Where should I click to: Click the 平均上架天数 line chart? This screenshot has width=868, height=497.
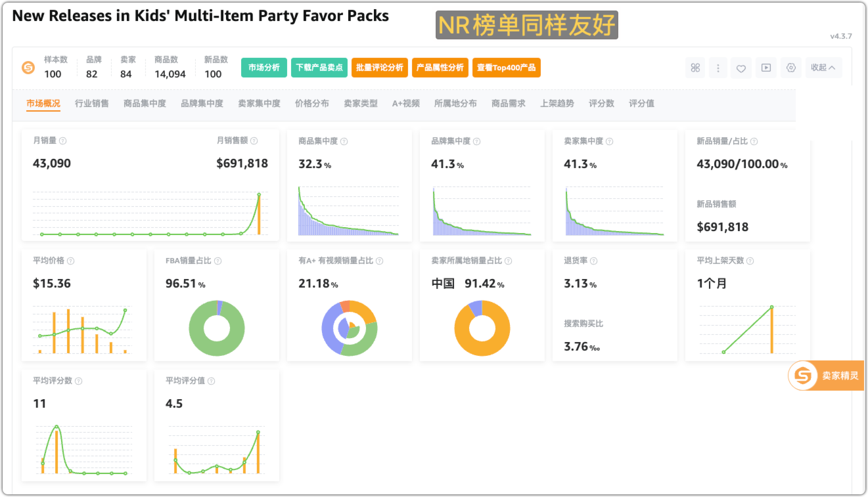[x=748, y=330]
